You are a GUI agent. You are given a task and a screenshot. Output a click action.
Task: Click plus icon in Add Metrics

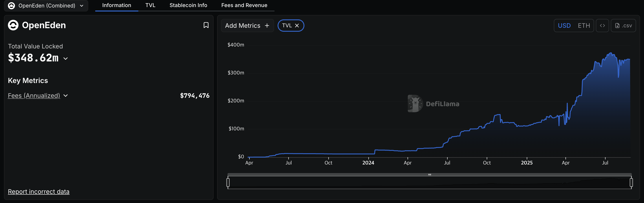tap(267, 26)
